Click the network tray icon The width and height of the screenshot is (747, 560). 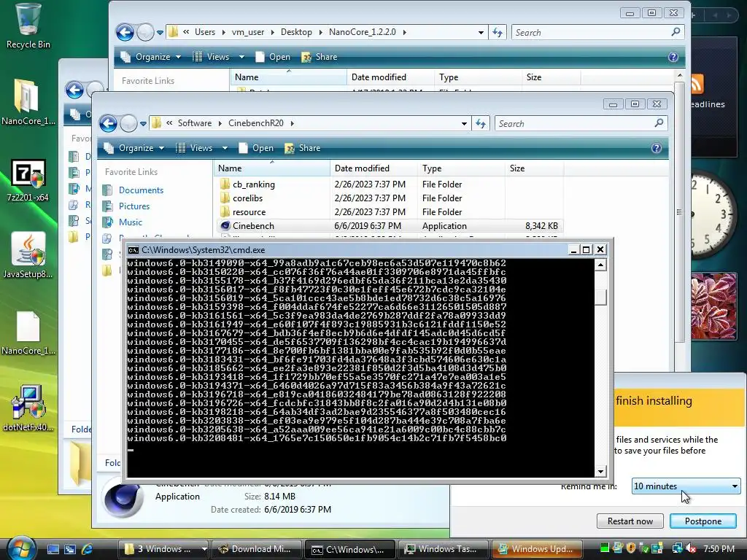coord(677,549)
